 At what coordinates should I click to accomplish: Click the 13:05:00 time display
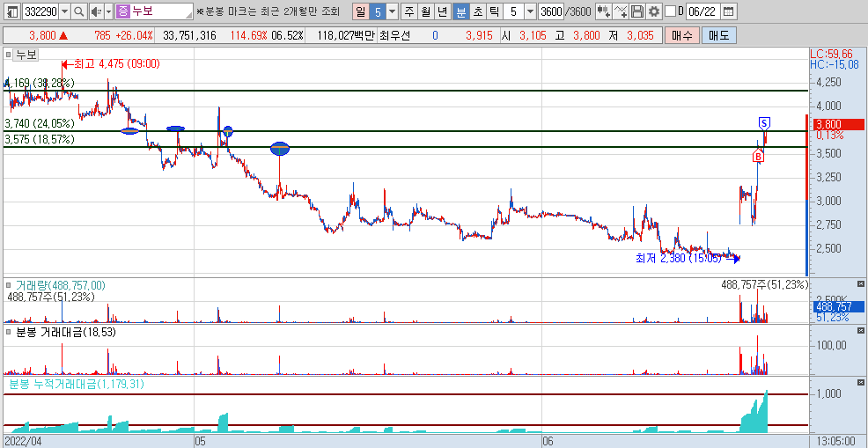pyautogui.click(x=836, y=441)
